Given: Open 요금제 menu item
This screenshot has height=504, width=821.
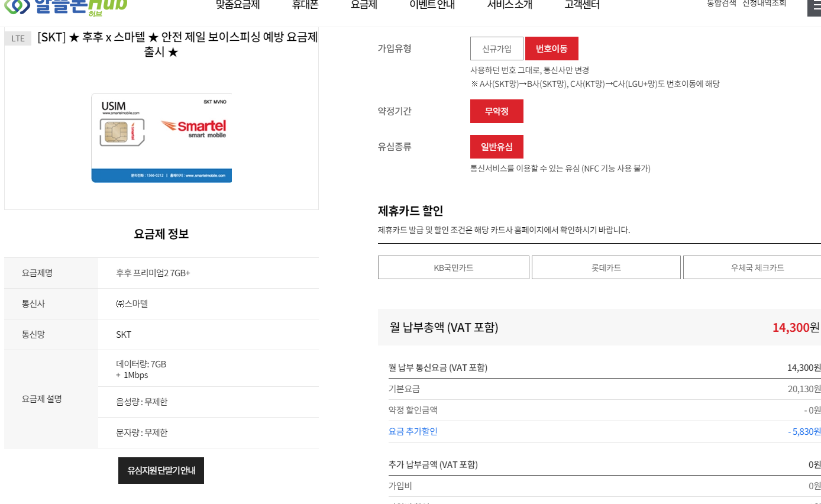Looking at the screenshot, I should tap(364, 5).
